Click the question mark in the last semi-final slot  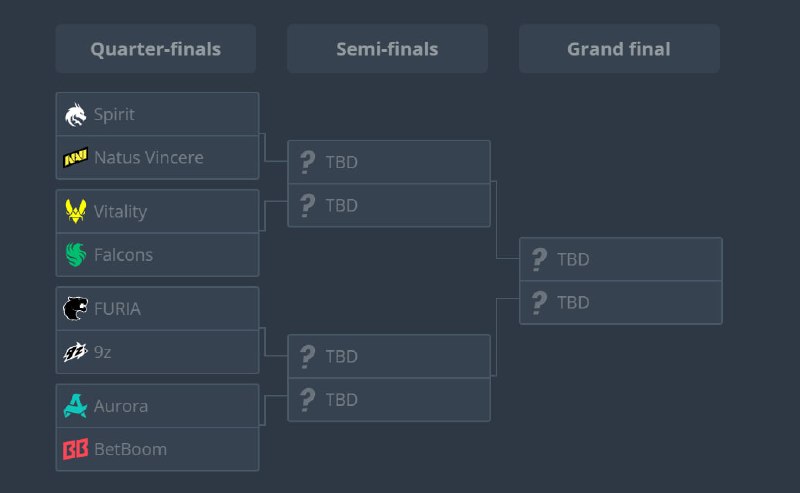click(x=307, y=400)
